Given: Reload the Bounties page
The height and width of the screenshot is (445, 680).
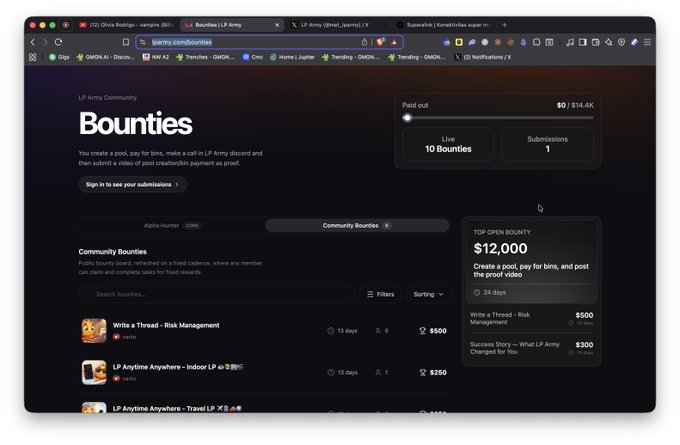Looking at the screenshot, I should point(59,42).
